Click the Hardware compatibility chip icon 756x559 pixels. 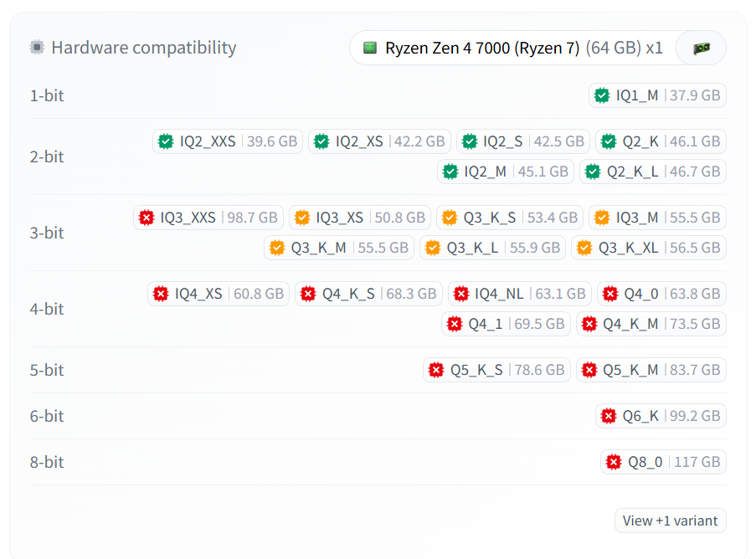[x=37, y=48]
